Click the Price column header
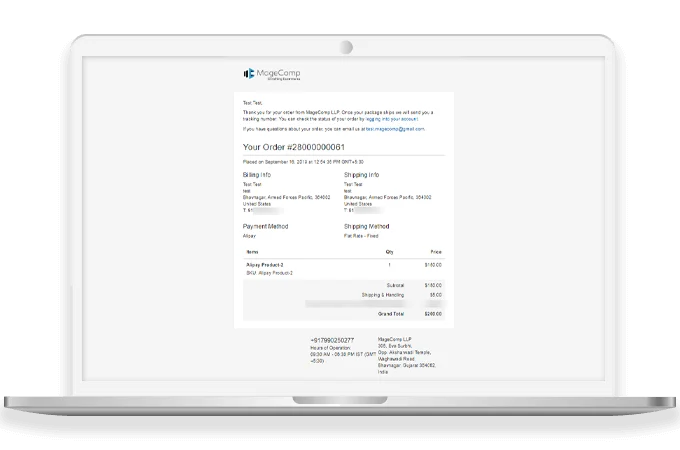Image resolution: width=680 pixels, height=450 pixels. point(435,252)
